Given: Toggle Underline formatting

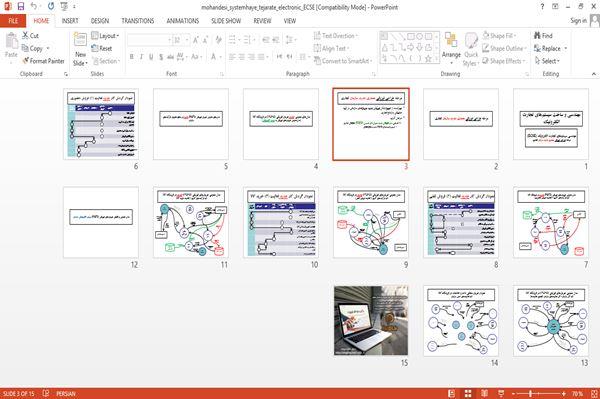Looking at the screenshot, I should (151, 57).
